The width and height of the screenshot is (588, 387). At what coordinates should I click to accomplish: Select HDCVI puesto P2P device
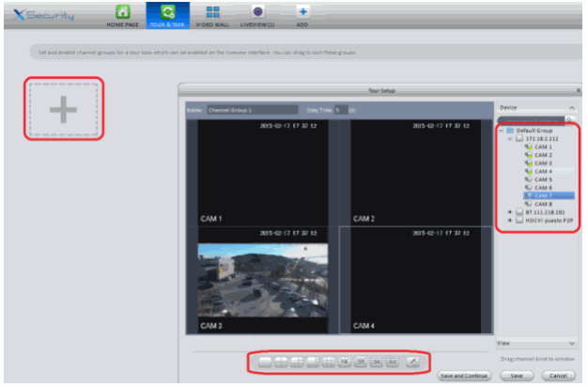click(549, 221)
